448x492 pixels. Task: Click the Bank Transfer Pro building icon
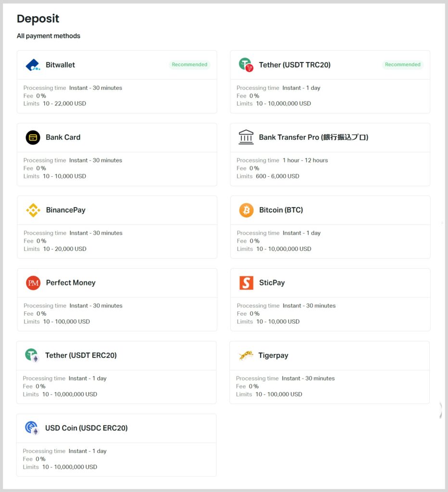coord(246,137)
